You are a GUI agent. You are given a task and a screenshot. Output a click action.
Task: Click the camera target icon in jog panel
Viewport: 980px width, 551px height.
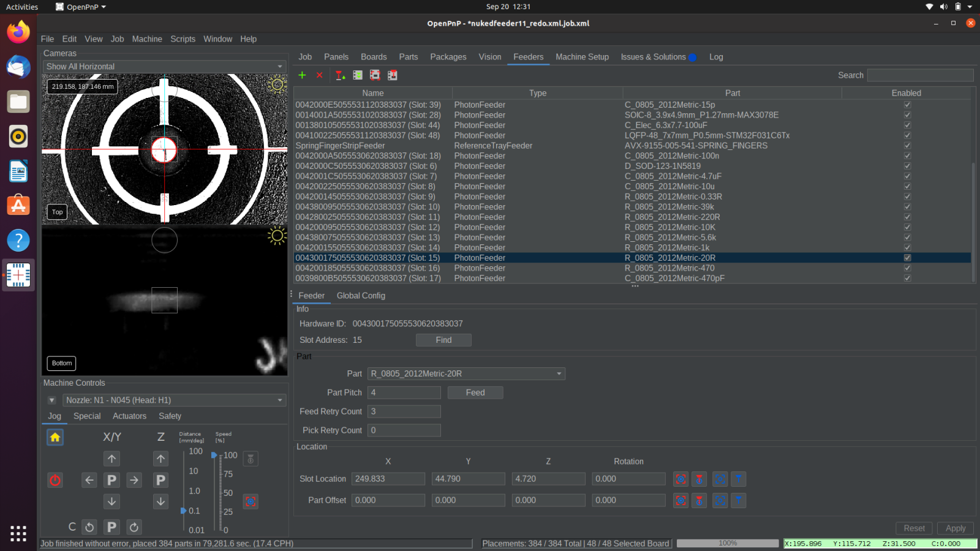point(251,501)
